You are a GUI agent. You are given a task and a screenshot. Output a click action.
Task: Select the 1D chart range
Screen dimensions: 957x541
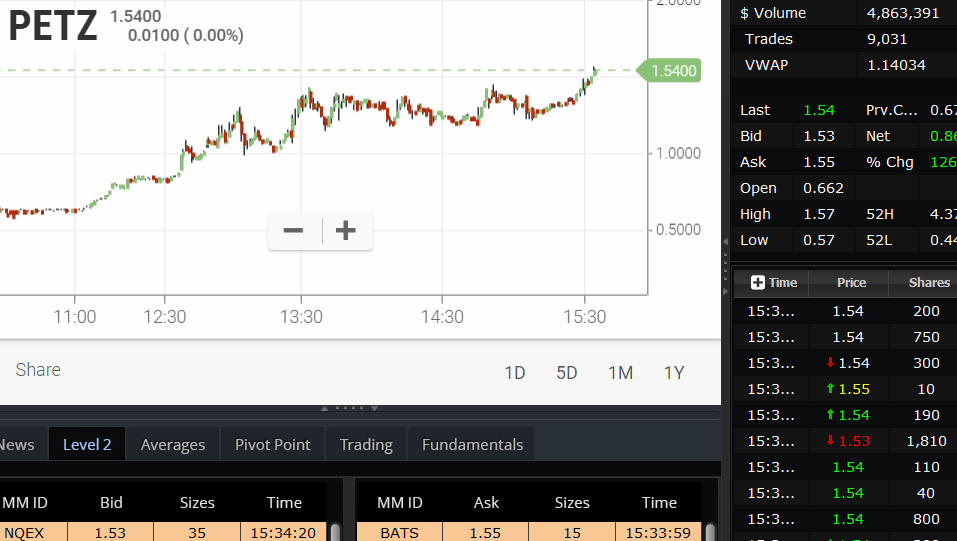coord(515,373)
